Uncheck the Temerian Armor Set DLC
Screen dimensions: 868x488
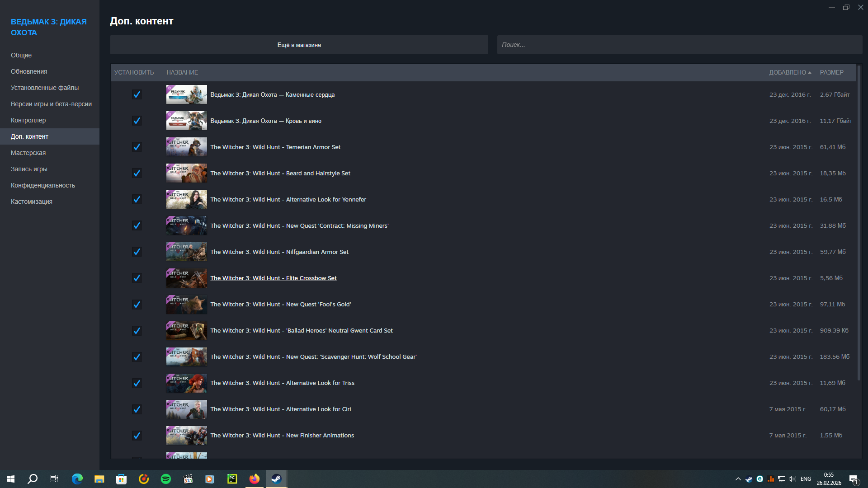tap(137, 147)
